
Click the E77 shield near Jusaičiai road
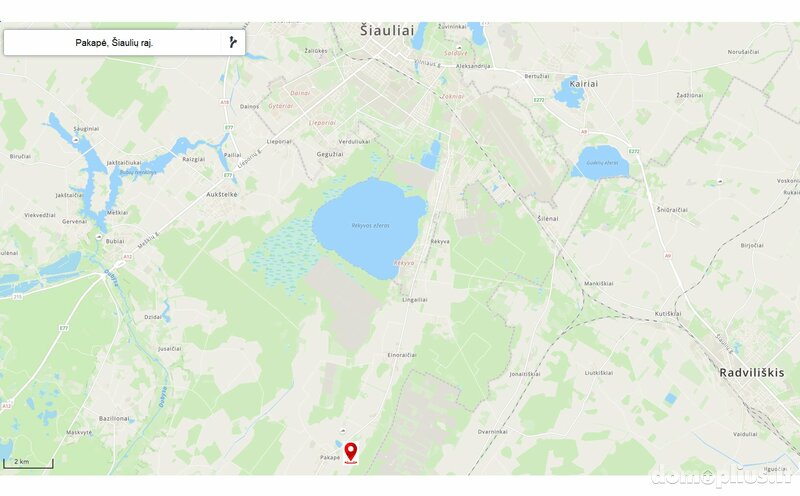(64, 328)
